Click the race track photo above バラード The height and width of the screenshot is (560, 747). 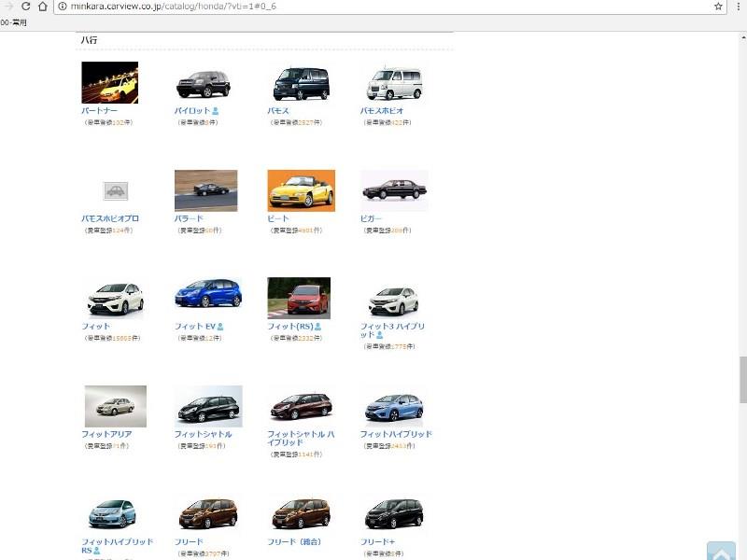coord(205,190)
